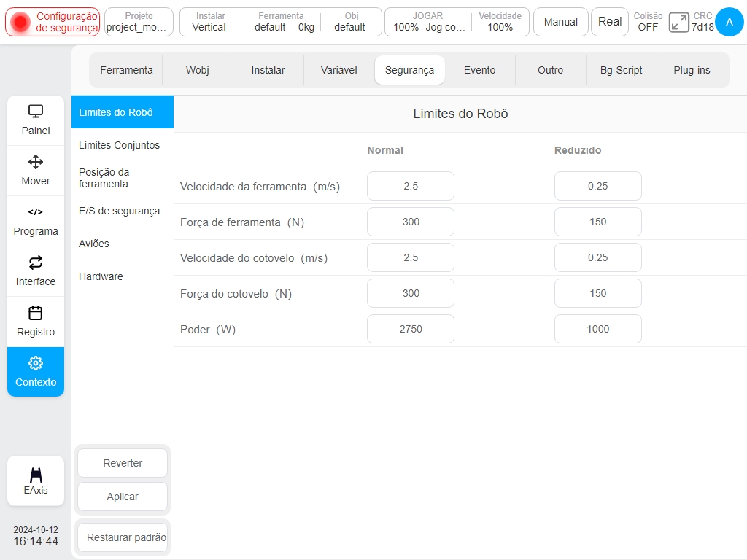This screenshot has height=560, width=747.
Task: Select Limites do Robô in sidebar
Action: (123, 112)
